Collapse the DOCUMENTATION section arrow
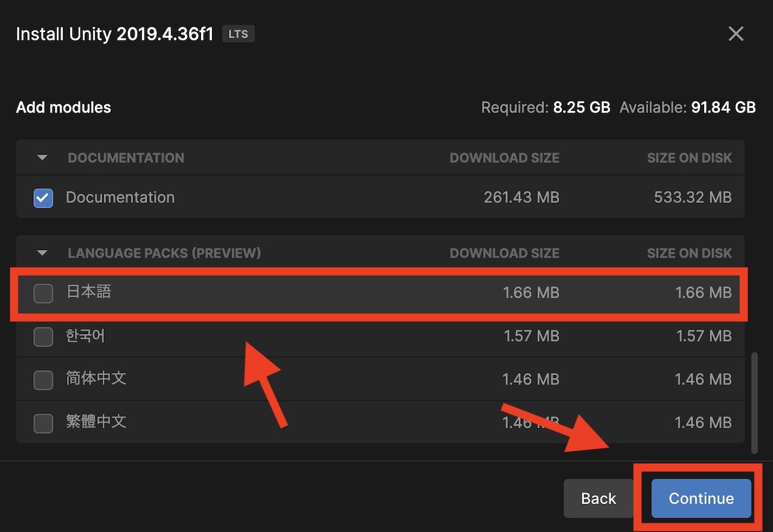Image resolution: width=773 pixels, height=532 pixels. pyautogui.click(x=42, y=158)
